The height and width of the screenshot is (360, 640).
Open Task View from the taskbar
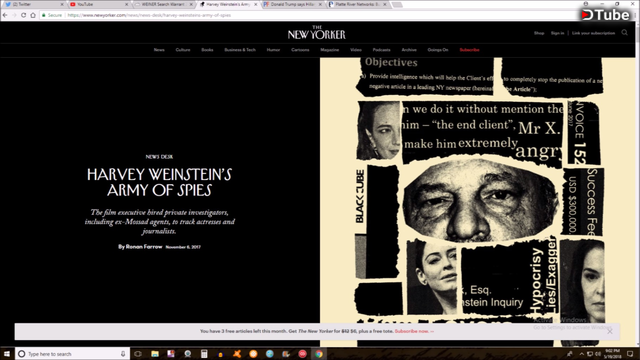click(138, 354)
